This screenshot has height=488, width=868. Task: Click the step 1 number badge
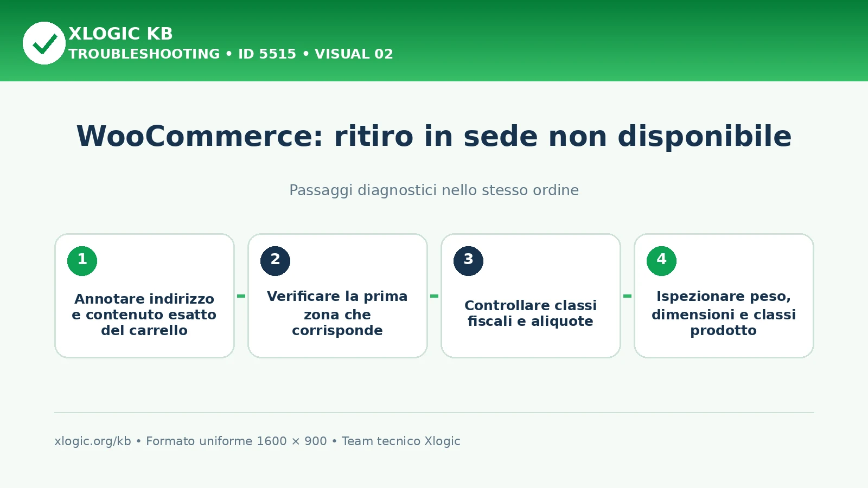tap(82, 261)
